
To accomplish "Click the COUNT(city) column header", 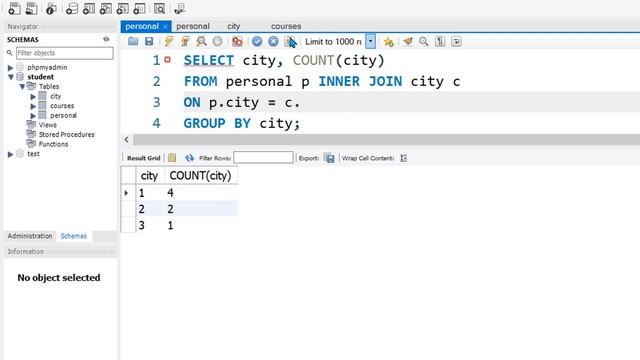I will tap(200, 176).
